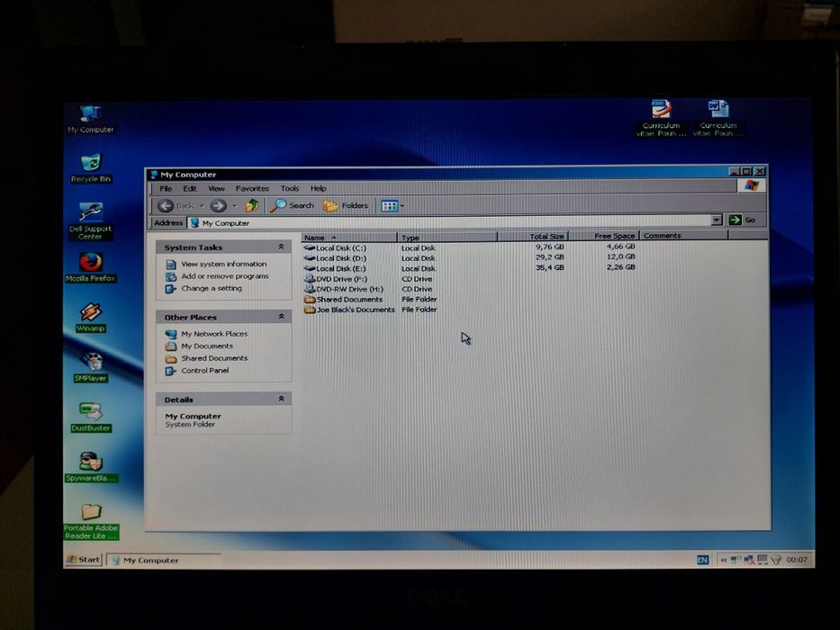Select DVD-RW Drive (H:)
This screenshot has width=840, height=630.
344,289
